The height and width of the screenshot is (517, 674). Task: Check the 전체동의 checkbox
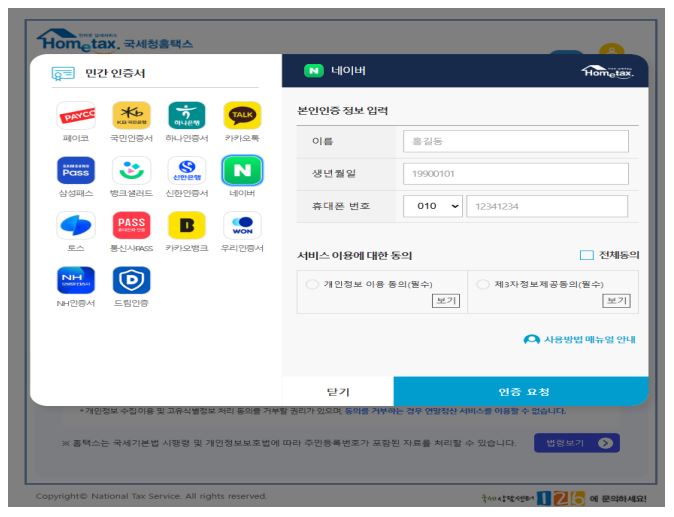(587, 255)
